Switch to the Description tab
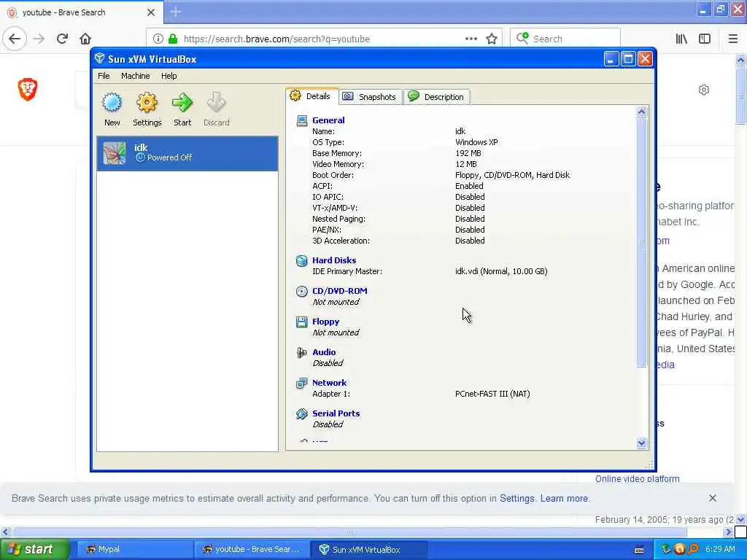 click(436, 97)
